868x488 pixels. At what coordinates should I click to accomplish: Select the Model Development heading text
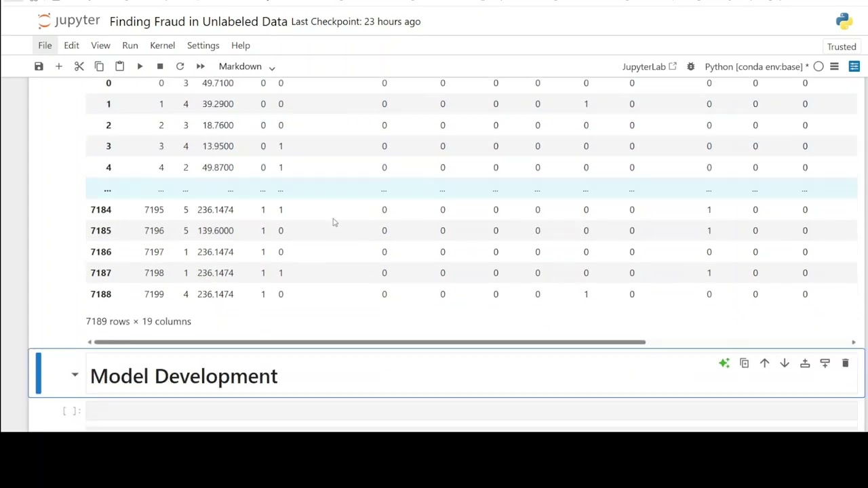point(184,376)
